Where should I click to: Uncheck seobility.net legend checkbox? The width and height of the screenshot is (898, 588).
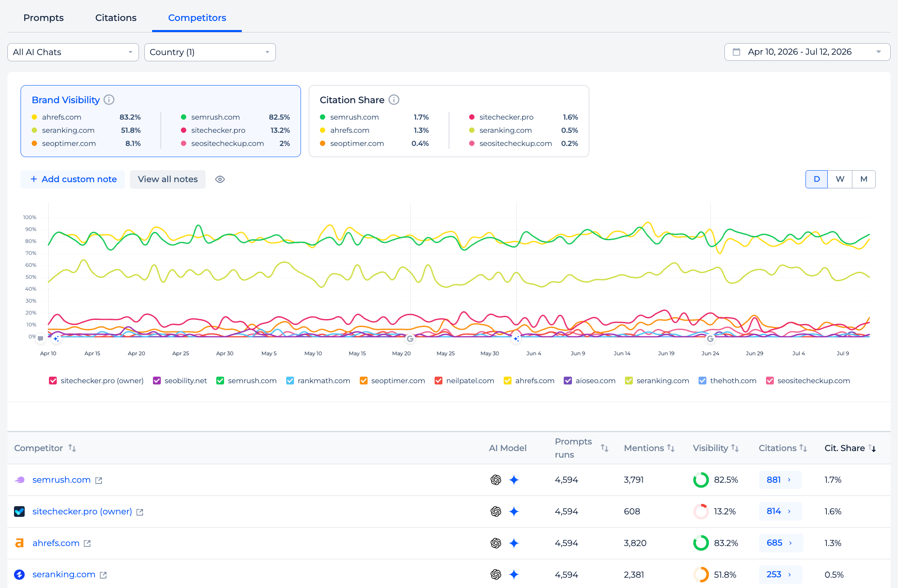157,381
